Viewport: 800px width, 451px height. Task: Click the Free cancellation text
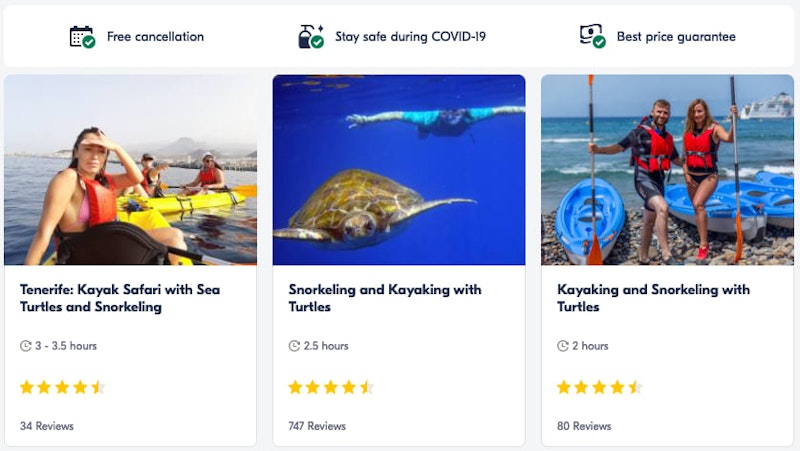click(155, 37)
